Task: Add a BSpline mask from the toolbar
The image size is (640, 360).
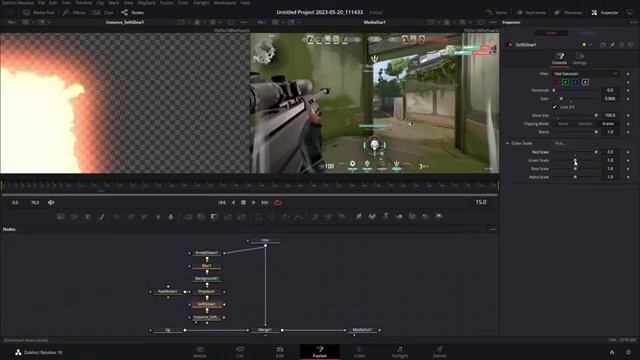Action: [299, 217]
